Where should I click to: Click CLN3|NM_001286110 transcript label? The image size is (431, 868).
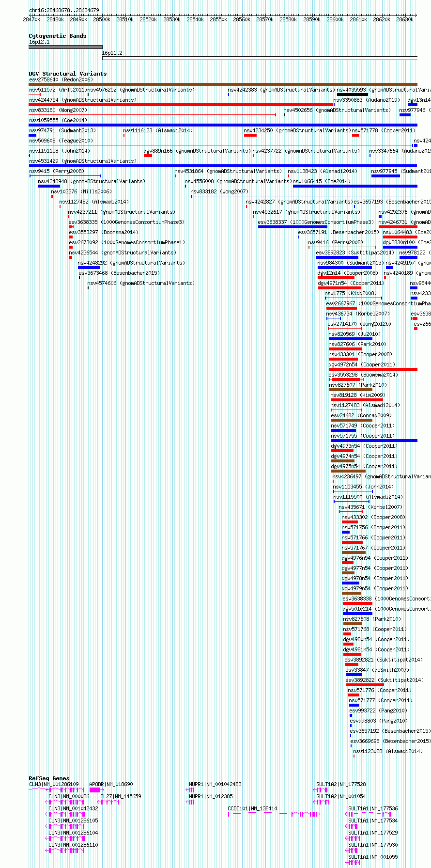click(73, 845)
